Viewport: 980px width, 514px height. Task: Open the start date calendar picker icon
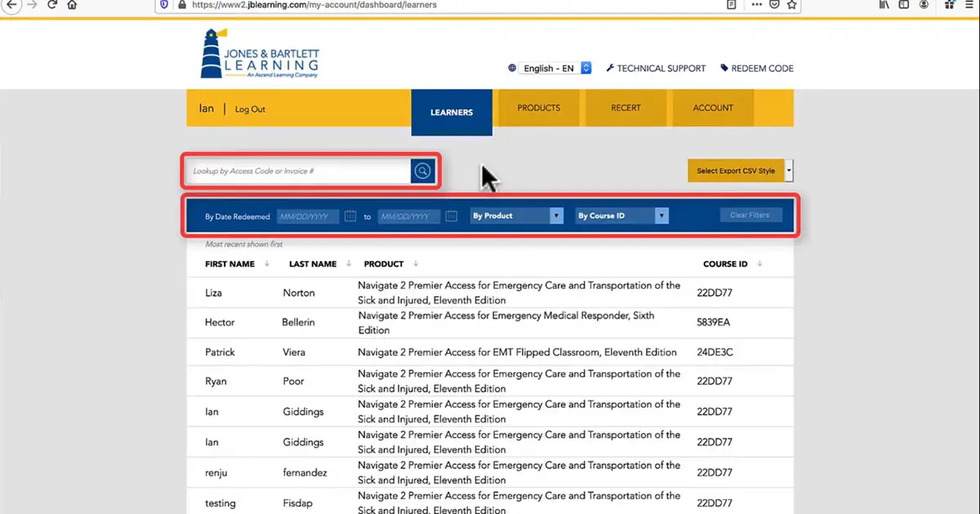[350, 216]
